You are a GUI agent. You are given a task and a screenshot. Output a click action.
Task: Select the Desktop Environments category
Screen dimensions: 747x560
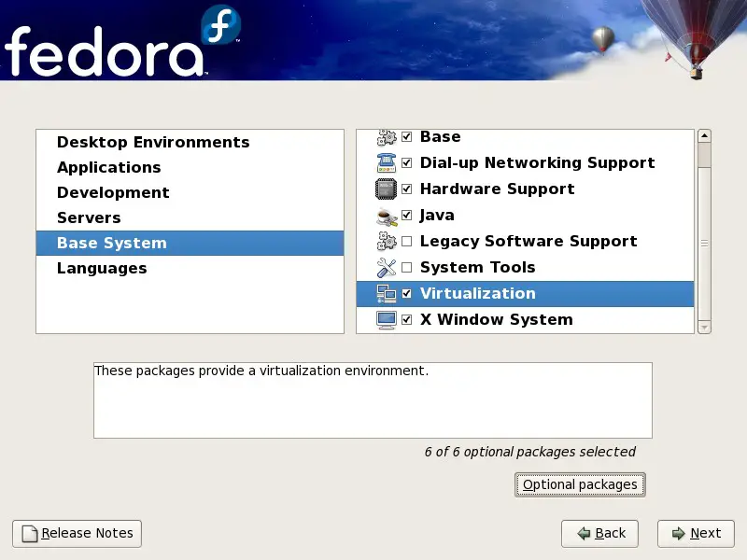coord(190,142)
